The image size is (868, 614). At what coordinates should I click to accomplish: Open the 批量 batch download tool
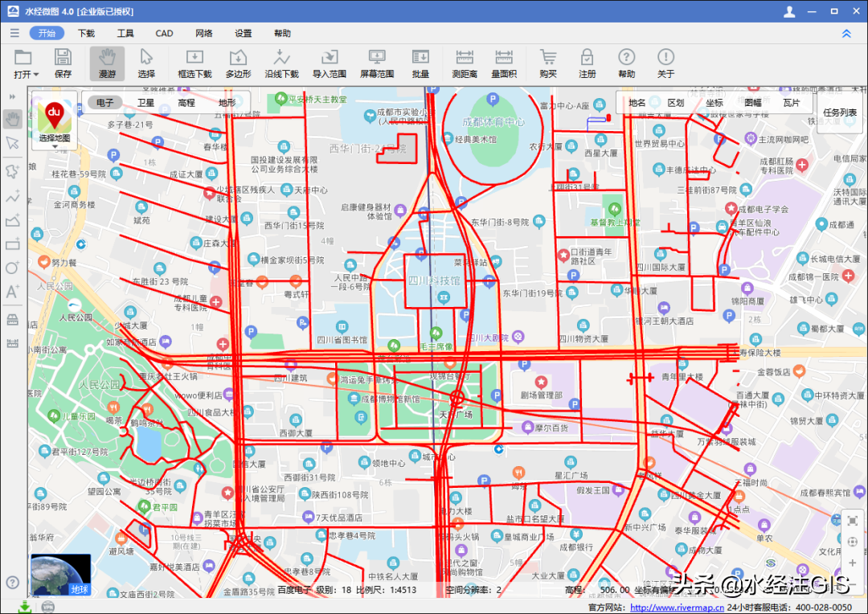pyautogui.click(x=420, y=63)
